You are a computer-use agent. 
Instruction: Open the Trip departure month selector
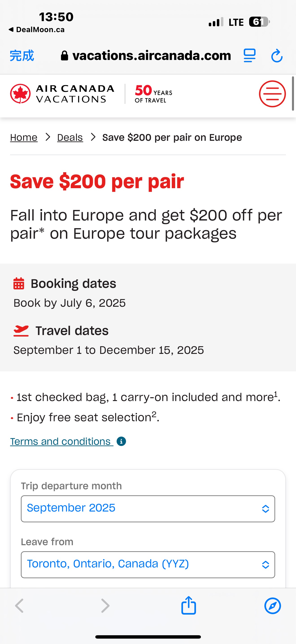tap(148, 508)
